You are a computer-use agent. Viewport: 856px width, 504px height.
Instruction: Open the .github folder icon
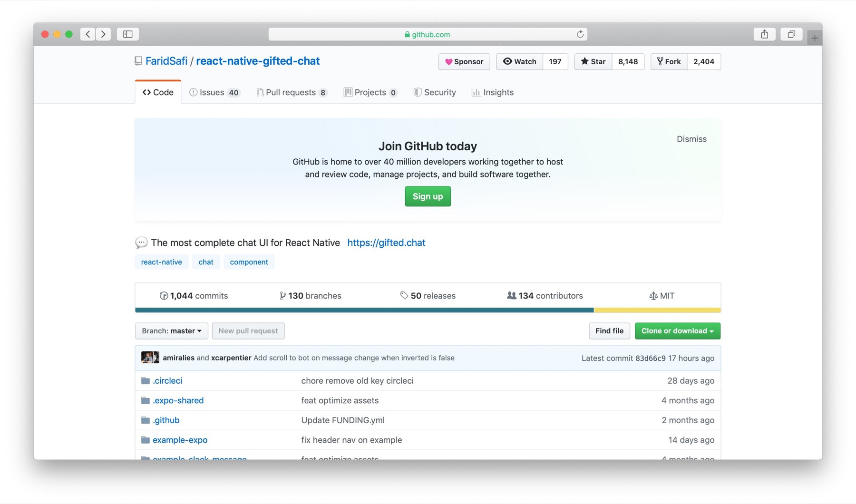click(146, 420)
